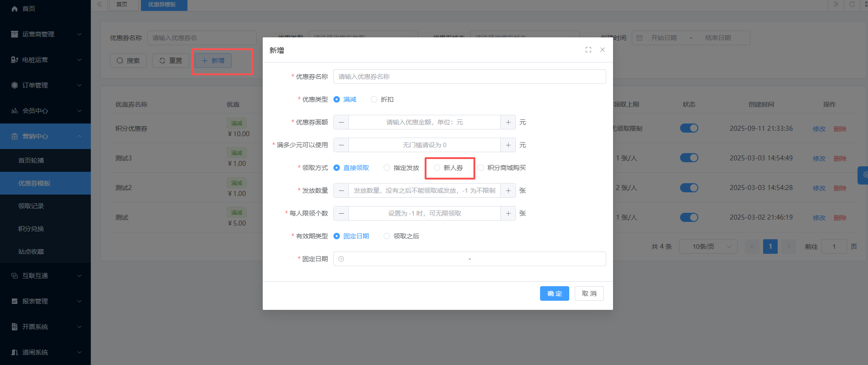
Task: Collapse the 营销中心 sidebar menu
Action: (45, 136)
